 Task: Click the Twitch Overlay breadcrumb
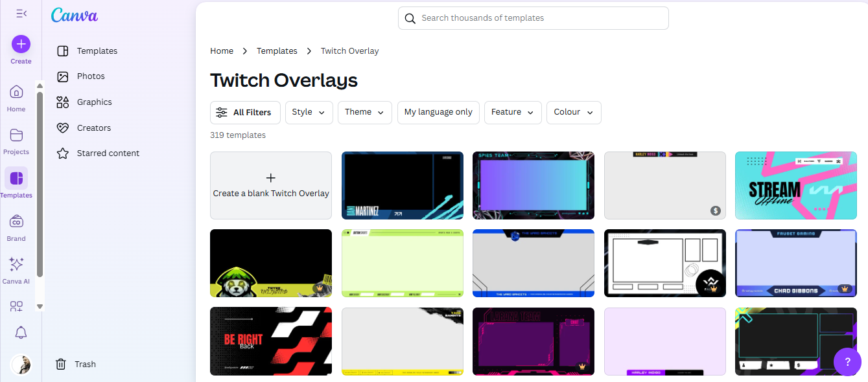click(x=350, y=51)
